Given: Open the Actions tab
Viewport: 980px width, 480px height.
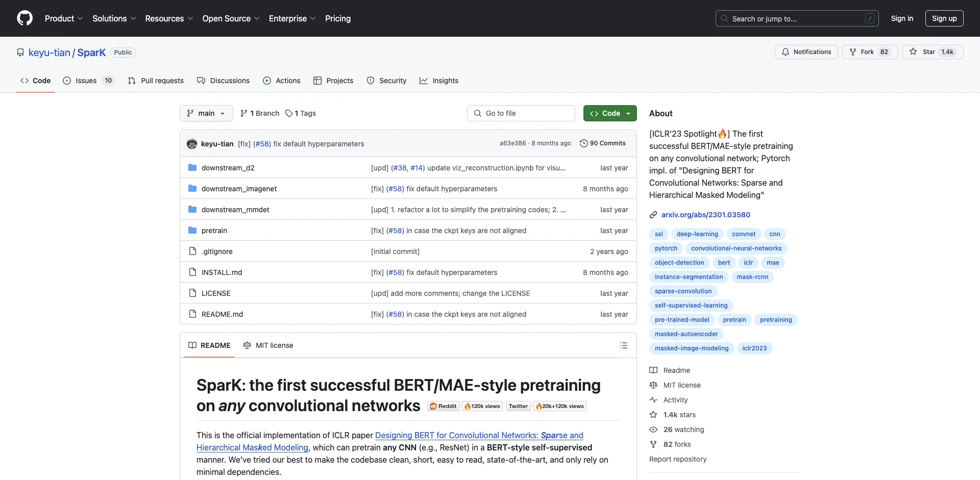Looking at the screenshot, I should 282,81.
